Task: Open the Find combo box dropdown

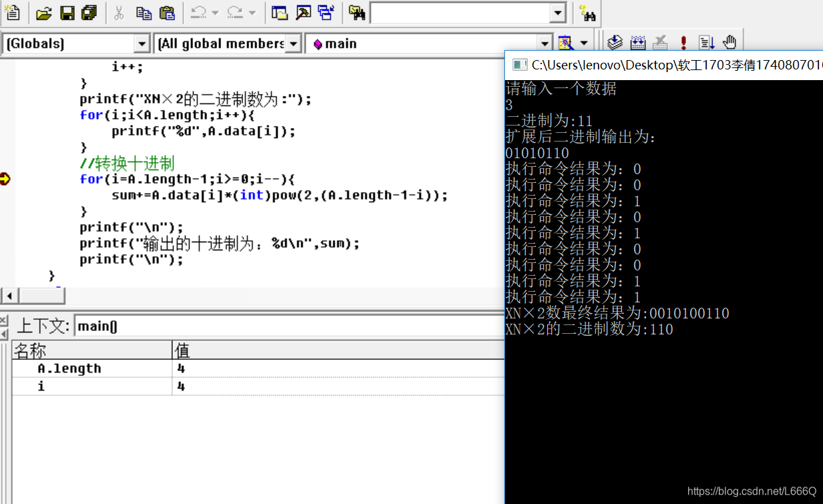Action: pyautogui.click(x=558, y=13)
